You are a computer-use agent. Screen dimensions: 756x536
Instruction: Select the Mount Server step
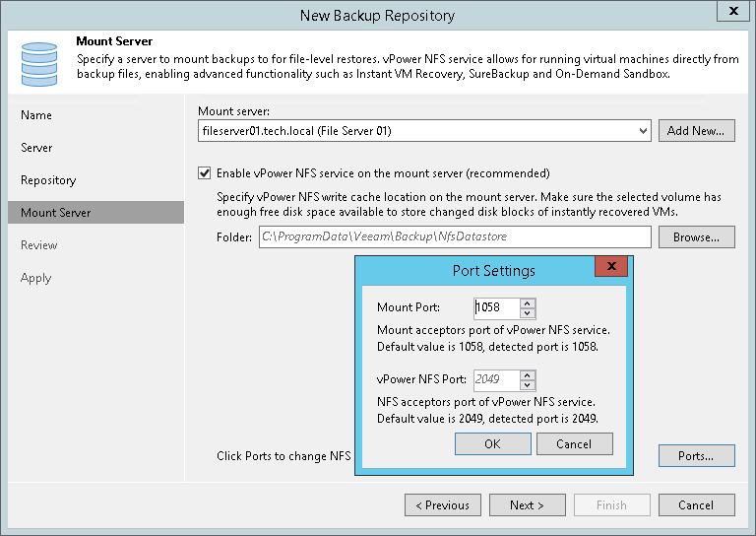[55, 213]
